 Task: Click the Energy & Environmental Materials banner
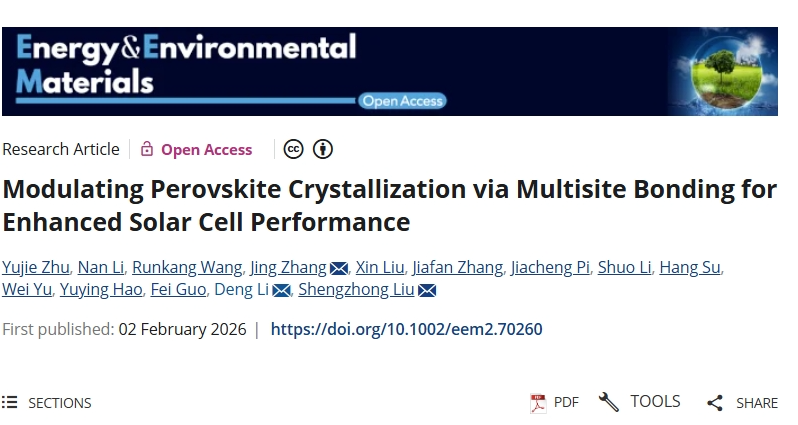[185, 63]
